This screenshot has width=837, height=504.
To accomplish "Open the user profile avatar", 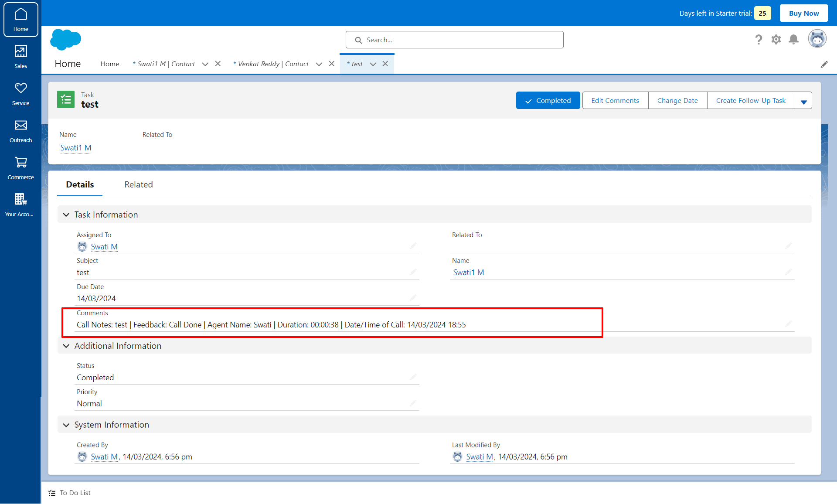I will point(817,39).
